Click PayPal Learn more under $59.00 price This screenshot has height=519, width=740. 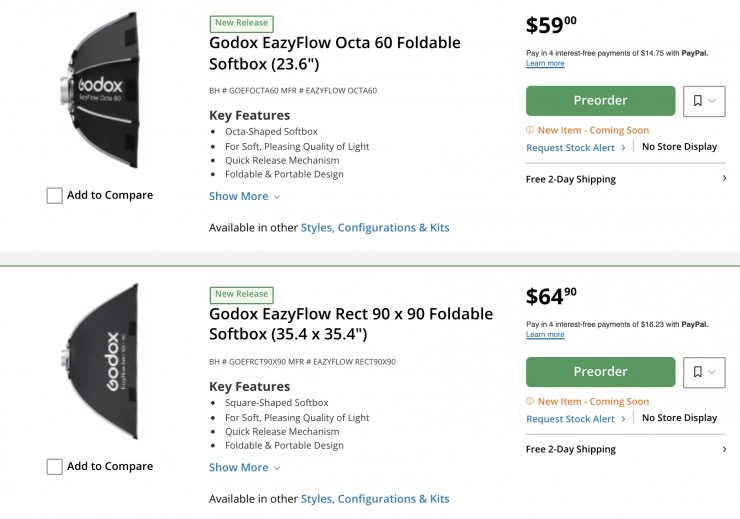tap(545, 64)
